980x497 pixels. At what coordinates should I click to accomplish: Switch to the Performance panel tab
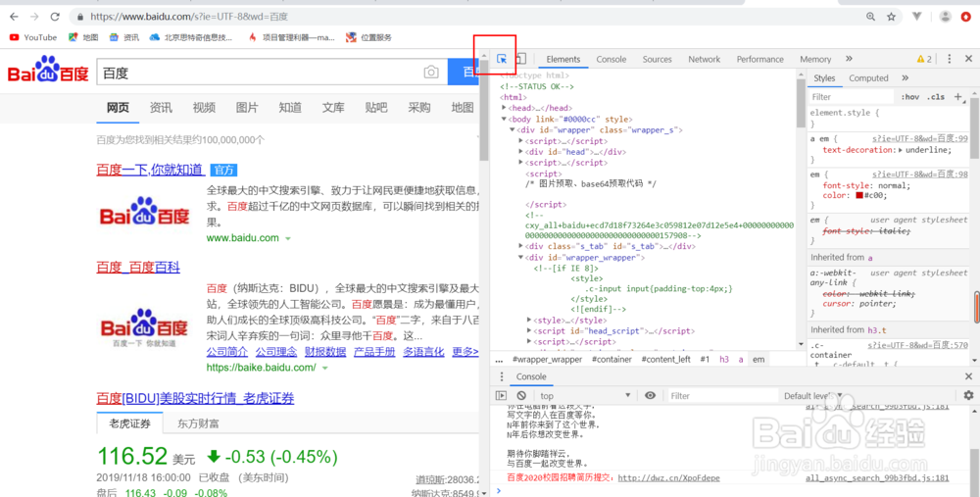click(759, 59)
